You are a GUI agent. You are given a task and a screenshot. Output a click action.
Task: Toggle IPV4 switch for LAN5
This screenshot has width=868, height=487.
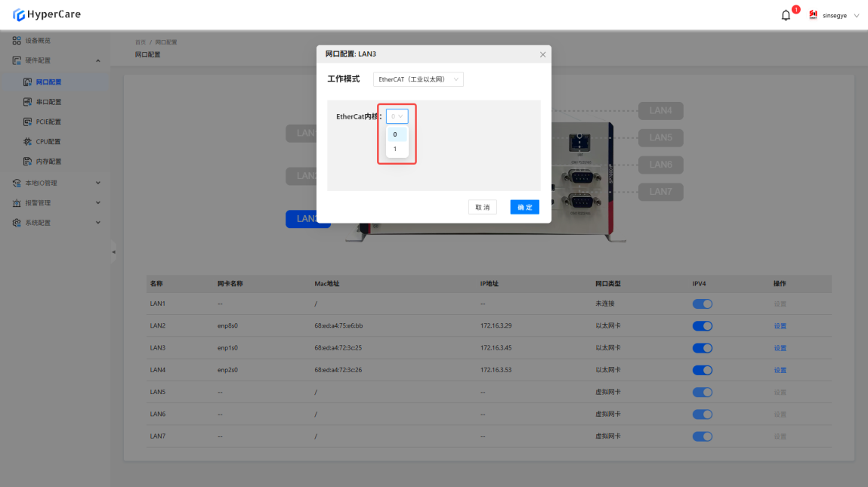[702, 393]
